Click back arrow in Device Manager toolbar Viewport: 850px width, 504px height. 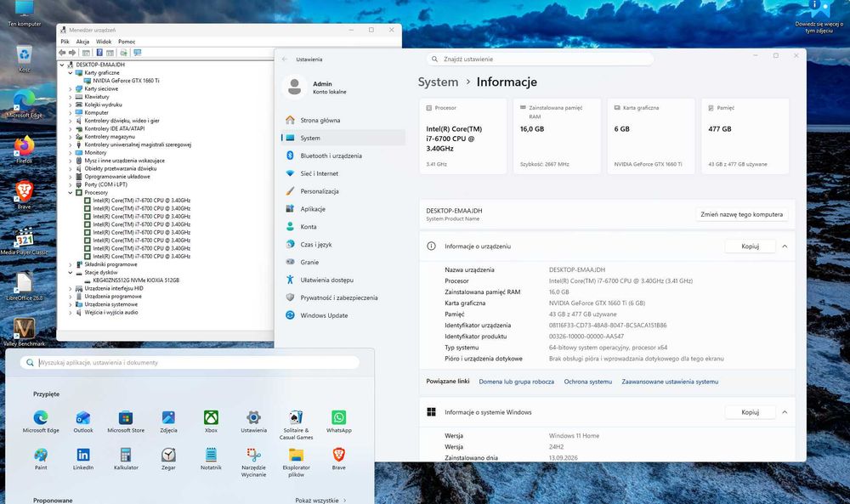pos(62,53)
